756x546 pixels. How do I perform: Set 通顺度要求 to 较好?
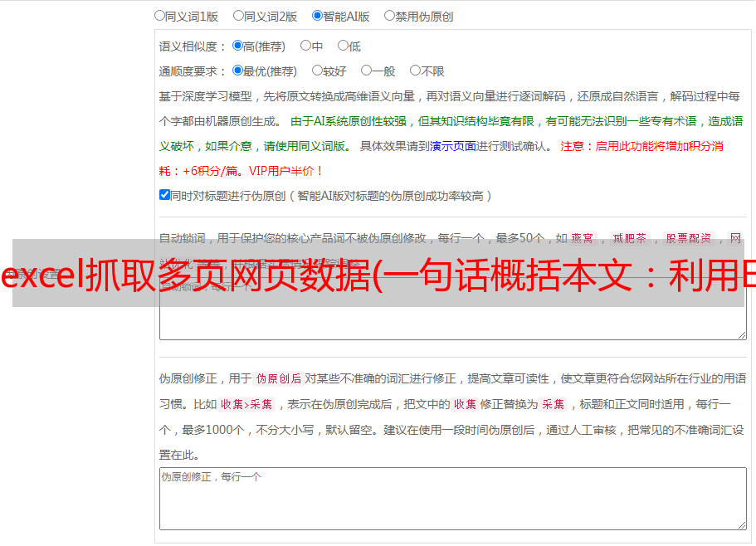click(317, 71)
